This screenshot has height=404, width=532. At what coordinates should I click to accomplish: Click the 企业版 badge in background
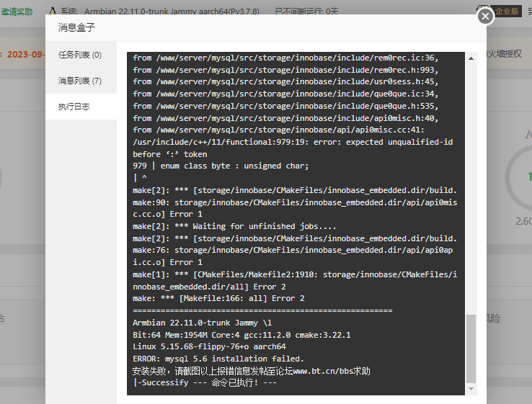point(507,12)
